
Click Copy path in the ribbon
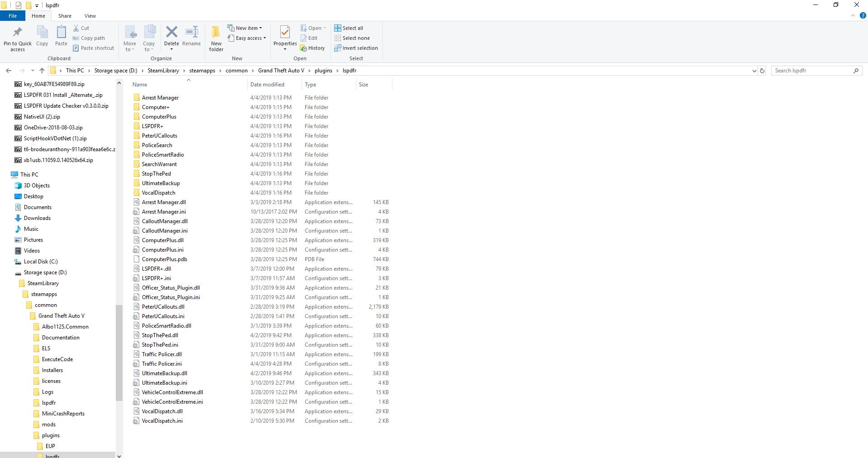(x=89, y=38)
